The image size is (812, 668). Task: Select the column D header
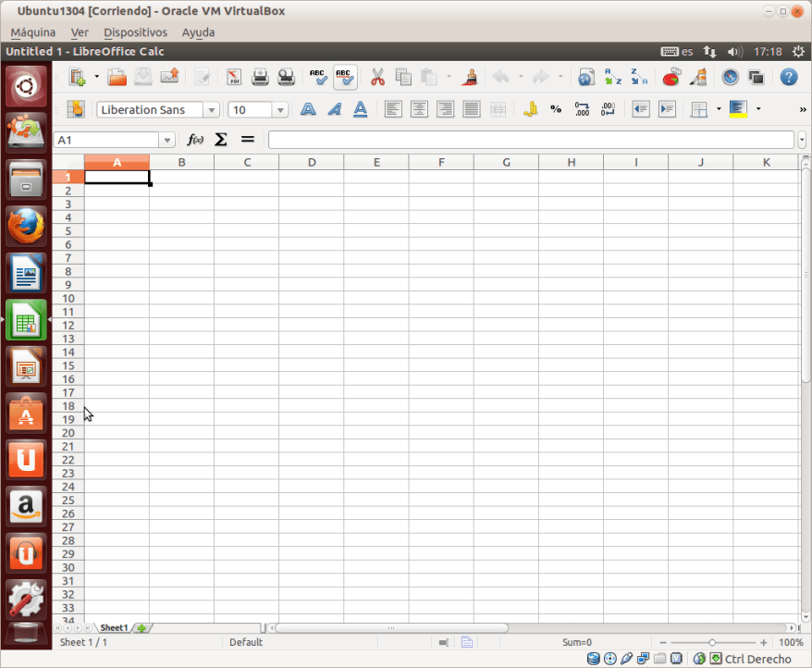pos(312,163)
